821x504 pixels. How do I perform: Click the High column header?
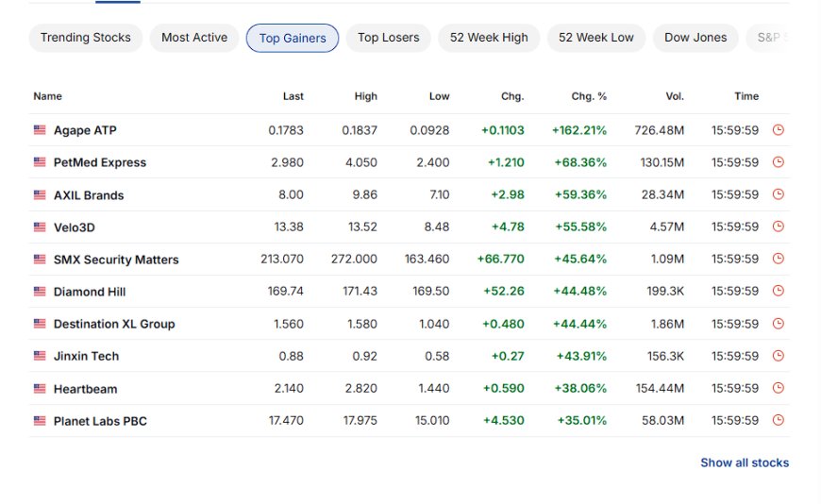(365, 96)
